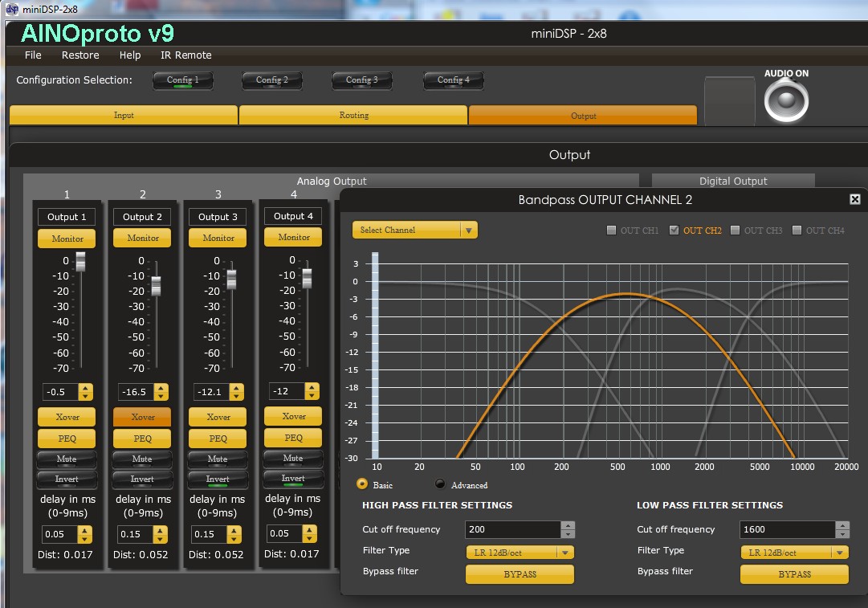Click the Output 3 gain fader handle
The image size is (868, 608).
pos(231,279)
